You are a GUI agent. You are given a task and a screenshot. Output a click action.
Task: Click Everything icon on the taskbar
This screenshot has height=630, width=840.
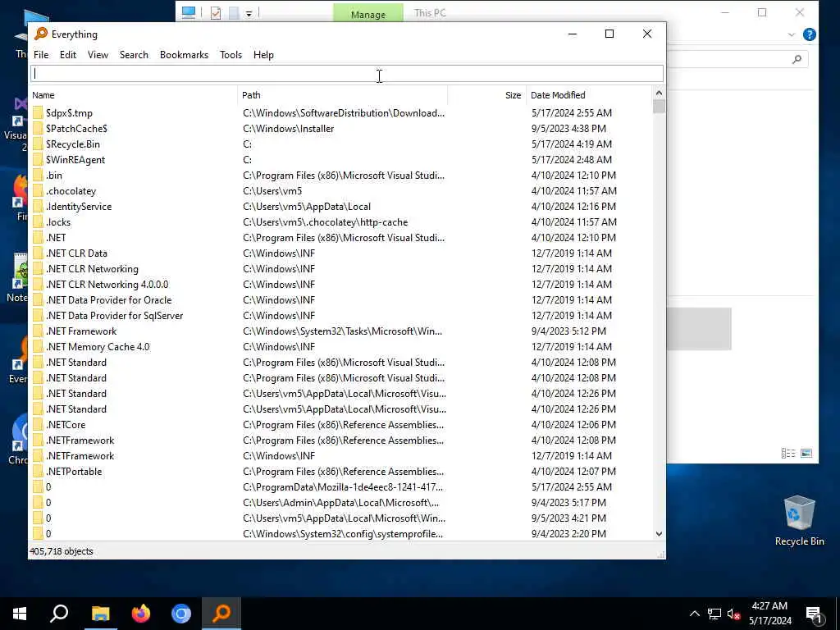221,614
